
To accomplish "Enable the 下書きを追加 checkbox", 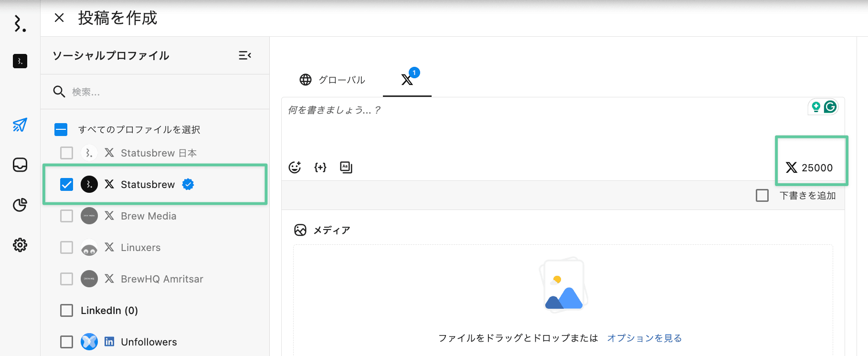I will point(762,196).
